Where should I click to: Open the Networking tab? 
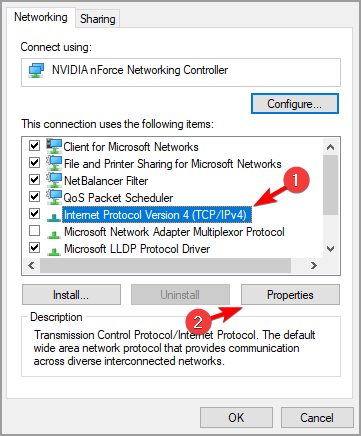(41, 17)
